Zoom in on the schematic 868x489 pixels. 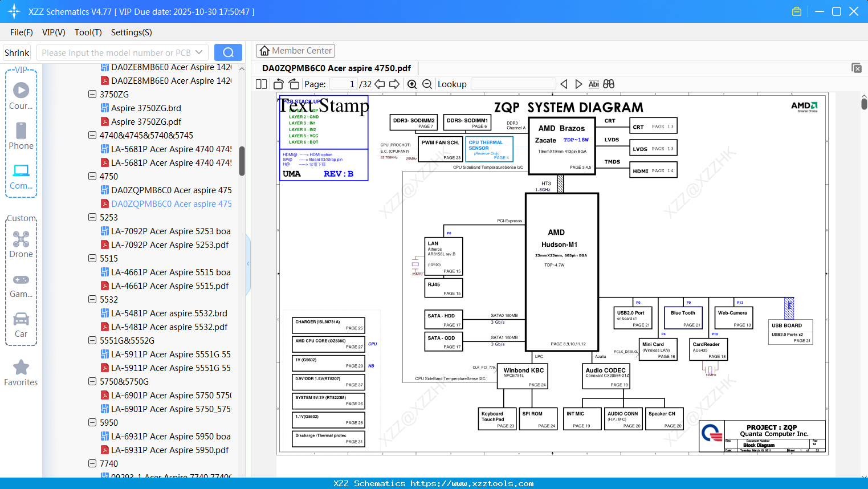pos(412,84)
